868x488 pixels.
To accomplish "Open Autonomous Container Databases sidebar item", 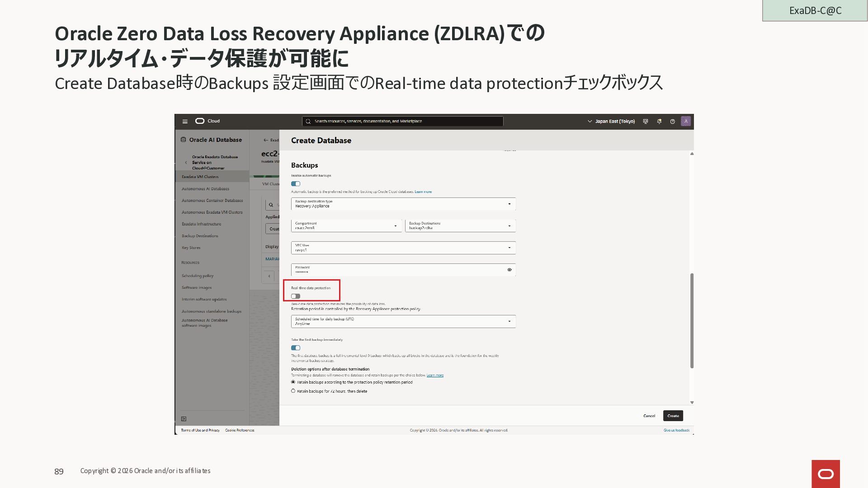I will coord(212,201).
